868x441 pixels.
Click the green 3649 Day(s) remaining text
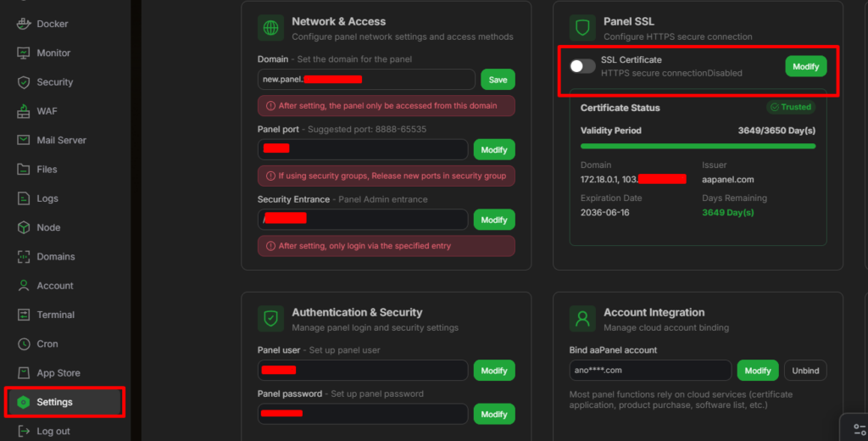tap(728, 213)
